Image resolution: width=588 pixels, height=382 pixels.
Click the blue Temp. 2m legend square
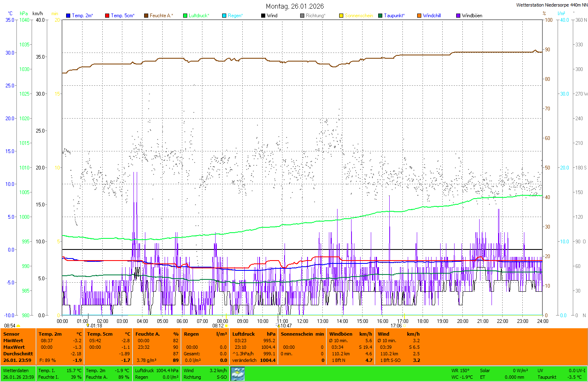[68, 16]
